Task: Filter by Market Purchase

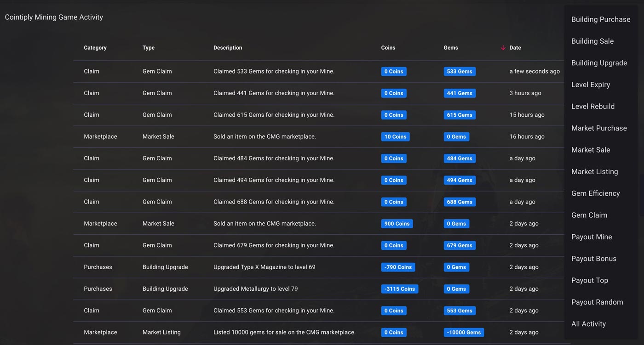Action: tap(599, 128)
